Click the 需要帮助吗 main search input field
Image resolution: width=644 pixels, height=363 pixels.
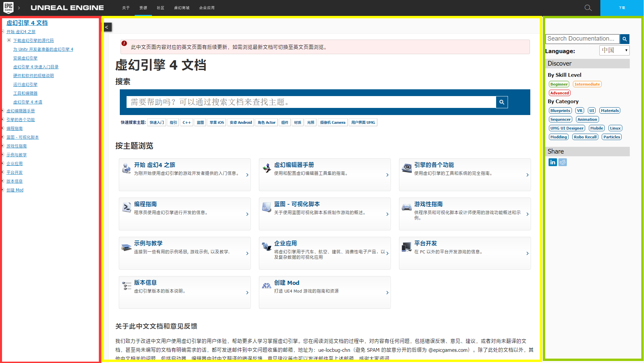tap(311, 102)
